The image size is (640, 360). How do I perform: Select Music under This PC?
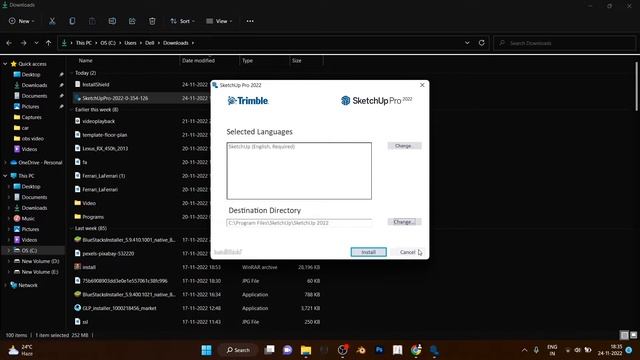[x=28, y=218]
